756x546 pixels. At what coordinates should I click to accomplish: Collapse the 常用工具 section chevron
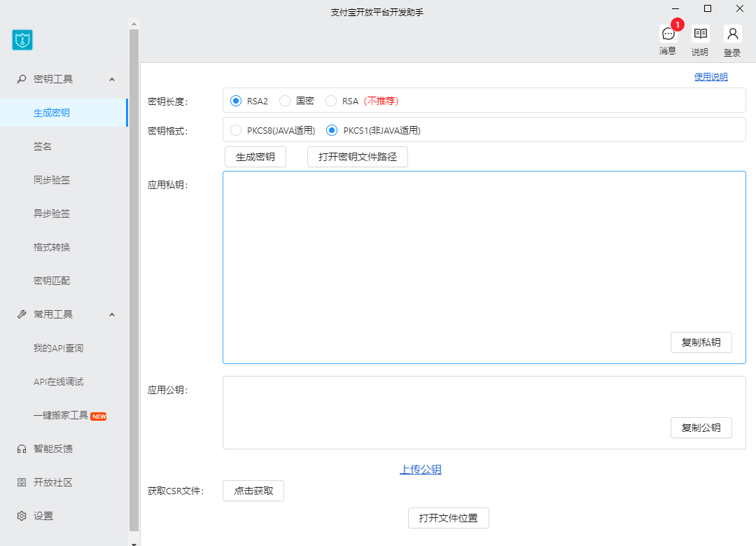[112, 314]
